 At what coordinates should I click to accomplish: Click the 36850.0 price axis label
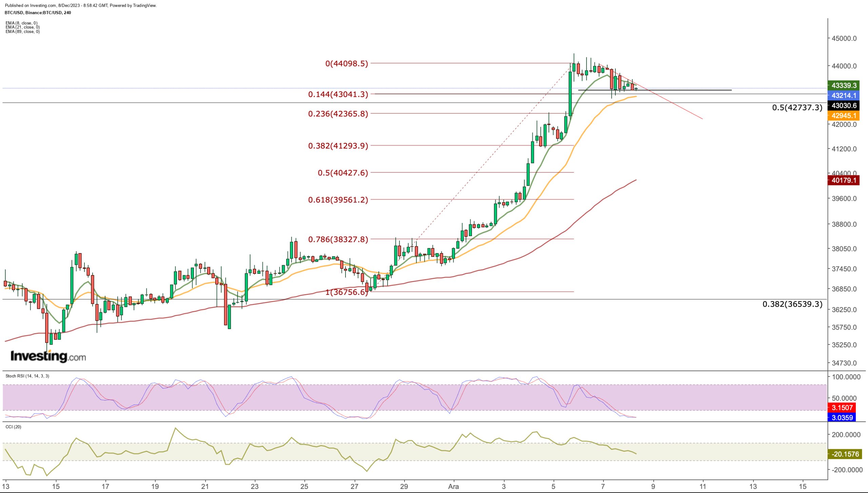pos(844,289)
